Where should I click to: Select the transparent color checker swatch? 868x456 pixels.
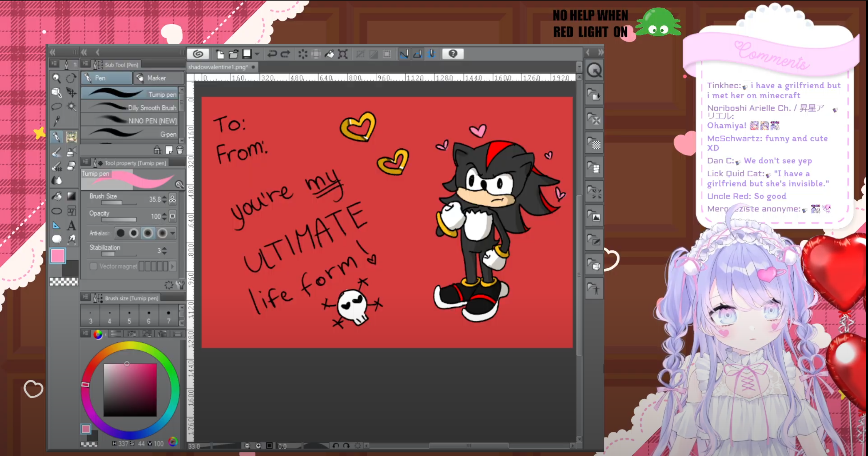(x=64, y=282)
